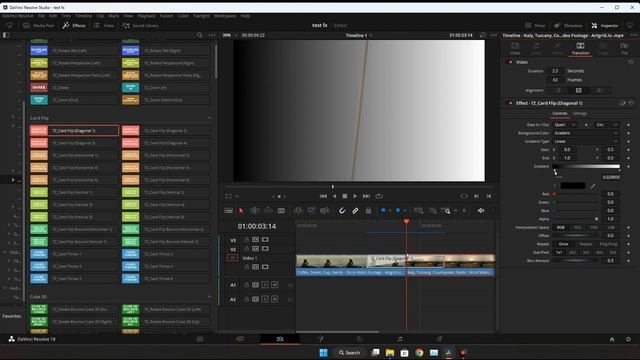This screenshot has height=360, width=640.
Task: Select RGB interpolation space
Action: [x=560, y=227]
